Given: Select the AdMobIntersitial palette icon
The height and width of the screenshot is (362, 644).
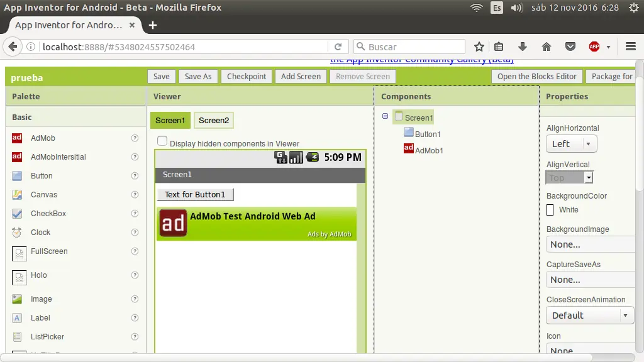Looking at the screenshot, I should point(17,156).
